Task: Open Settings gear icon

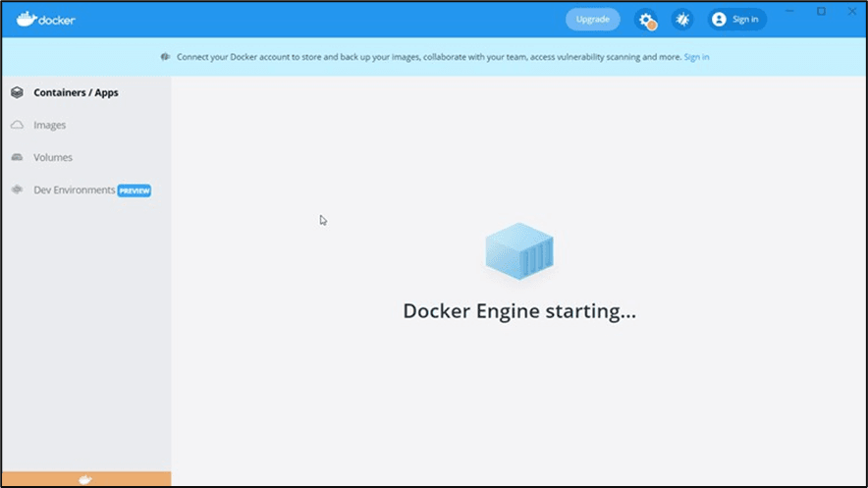Action: coord(645,20)
